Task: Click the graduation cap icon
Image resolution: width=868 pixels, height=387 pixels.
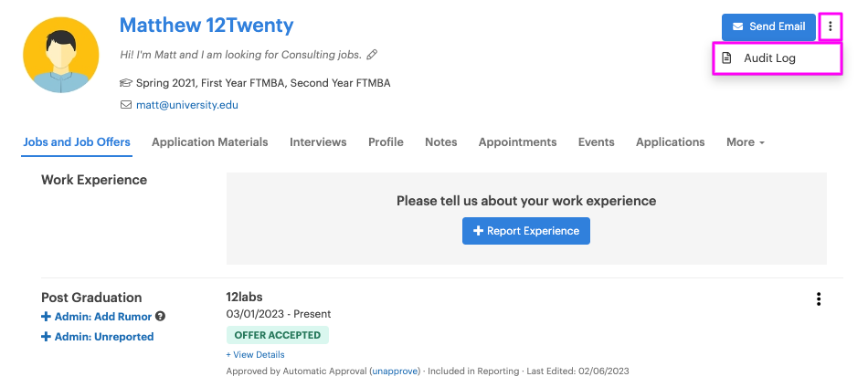Action: 126,83
